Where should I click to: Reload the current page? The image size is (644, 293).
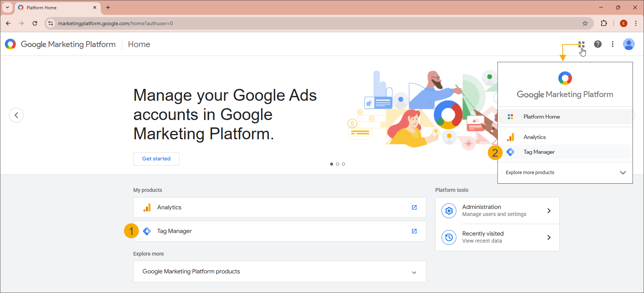(35, 23)
